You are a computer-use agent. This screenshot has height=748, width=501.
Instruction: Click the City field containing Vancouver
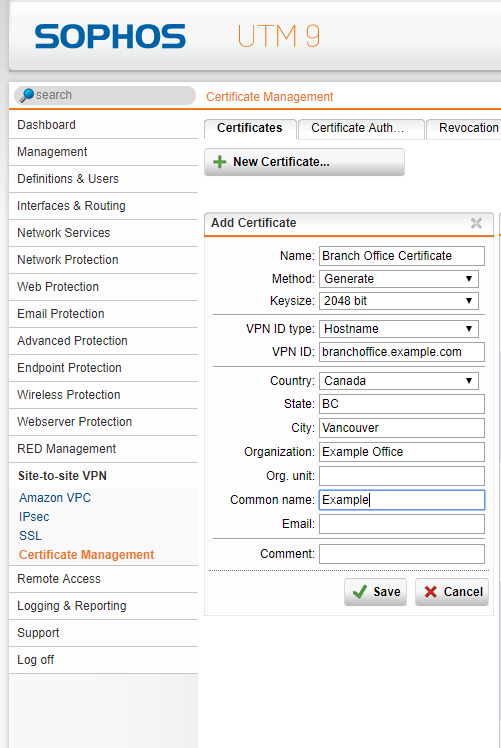click(x=402, y=428)
